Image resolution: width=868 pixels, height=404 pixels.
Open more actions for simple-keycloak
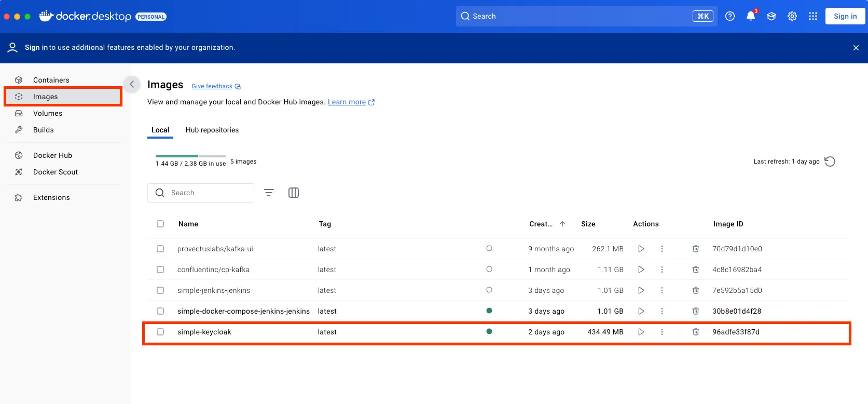coord(662,332)
